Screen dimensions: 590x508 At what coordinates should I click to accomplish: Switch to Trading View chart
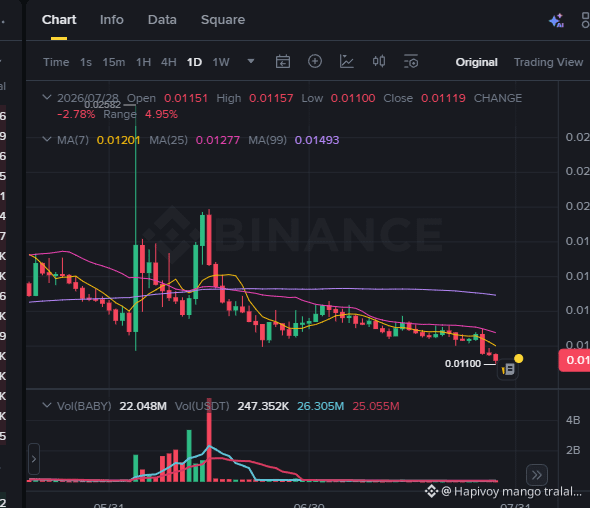pos(548,62)
